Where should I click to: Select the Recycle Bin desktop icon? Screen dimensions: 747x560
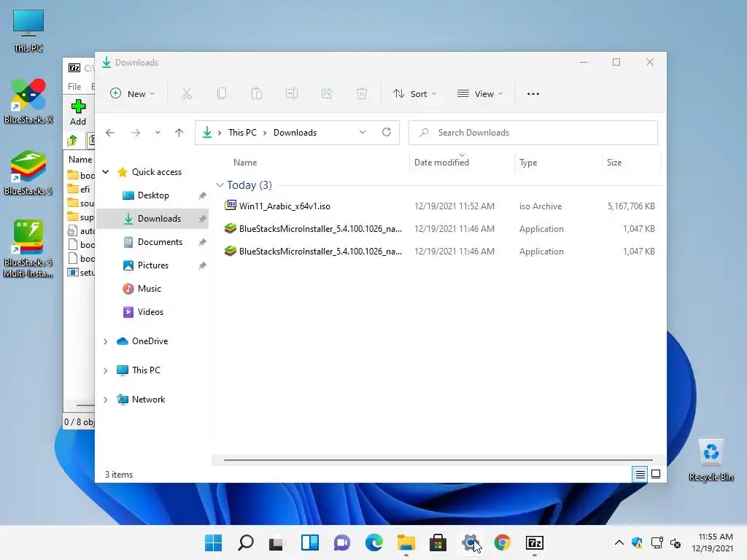click(x=711, y=460)
